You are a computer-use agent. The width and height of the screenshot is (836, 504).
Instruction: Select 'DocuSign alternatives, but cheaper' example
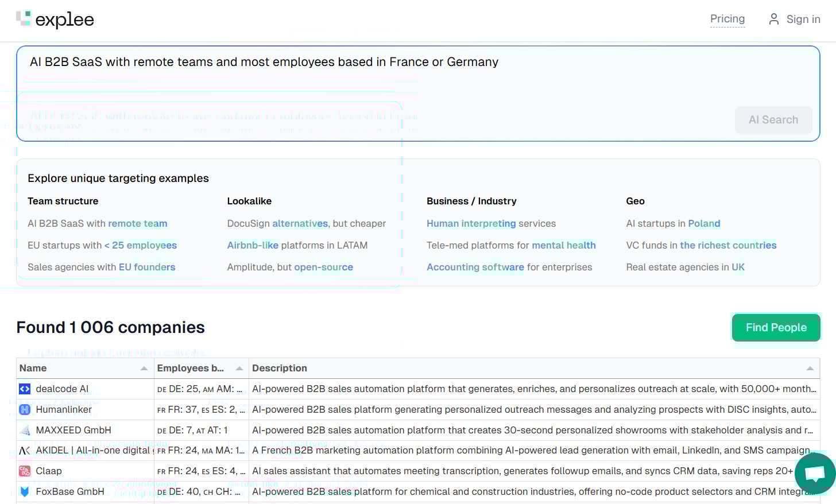tap(307, 223)
